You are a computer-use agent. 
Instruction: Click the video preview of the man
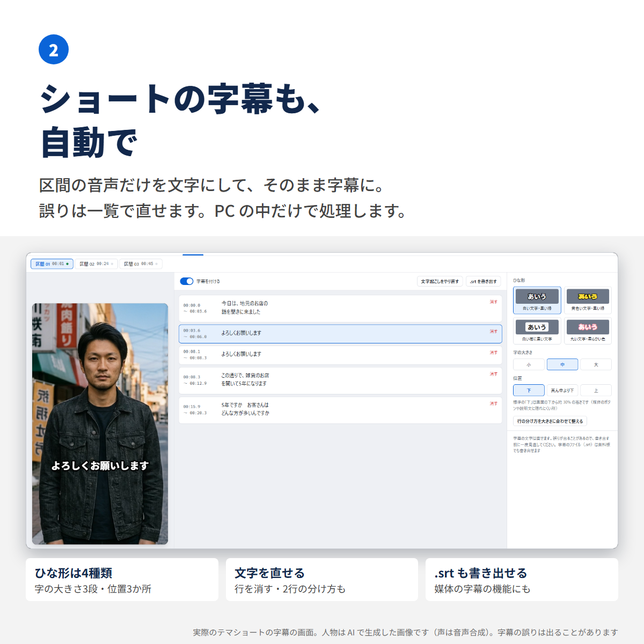[x=100, y=424]
